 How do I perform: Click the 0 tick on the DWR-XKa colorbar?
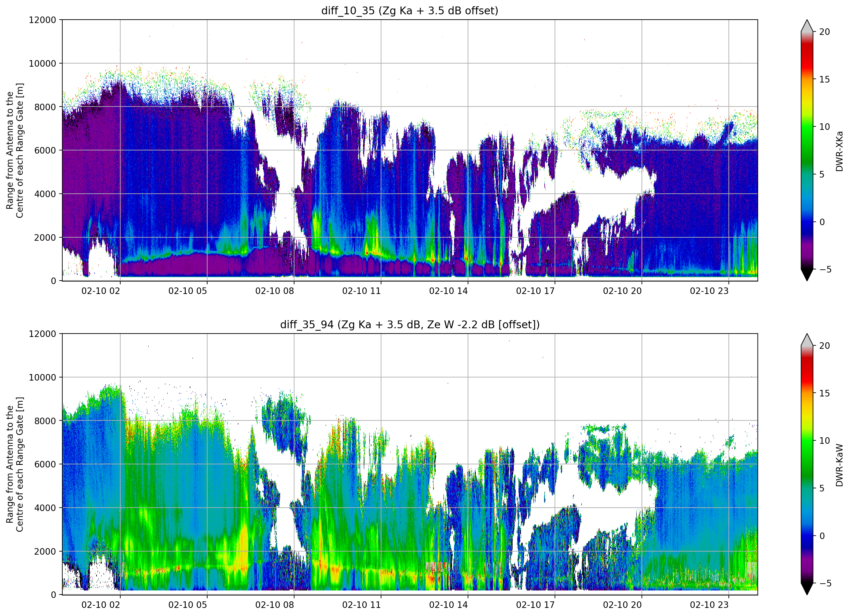(x=822, y=222)
